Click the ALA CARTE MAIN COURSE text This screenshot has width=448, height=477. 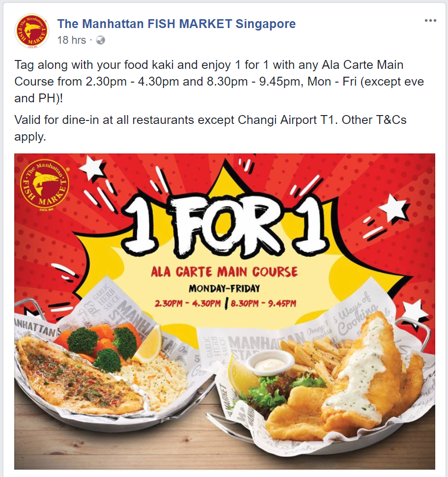(x=224, y=271)
